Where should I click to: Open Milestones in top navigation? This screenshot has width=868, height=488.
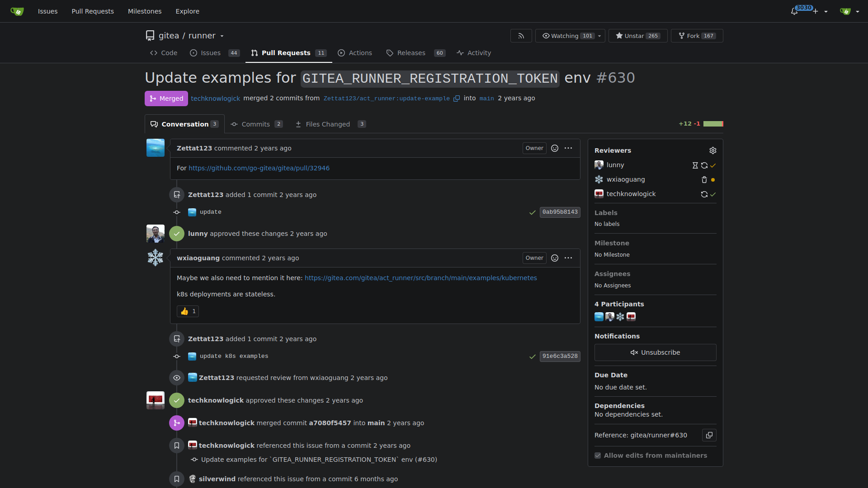(x=145, y=11)
